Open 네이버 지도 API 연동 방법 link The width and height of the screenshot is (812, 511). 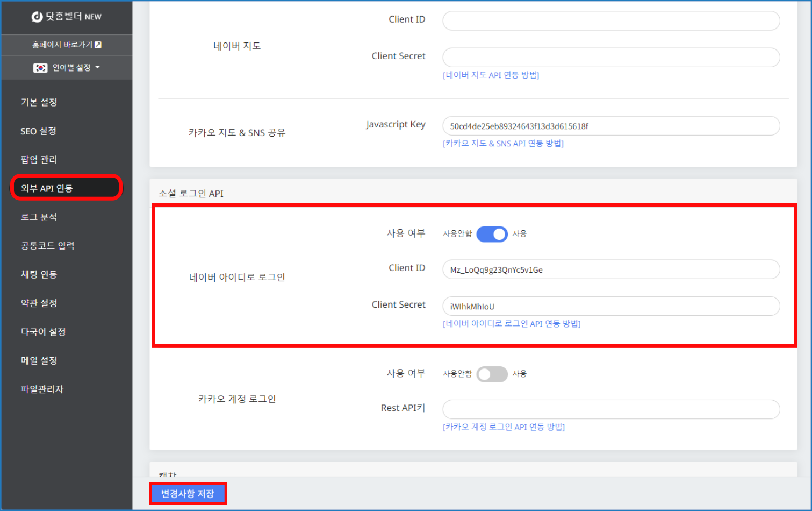pyautogui.click(x=491, y=75)
